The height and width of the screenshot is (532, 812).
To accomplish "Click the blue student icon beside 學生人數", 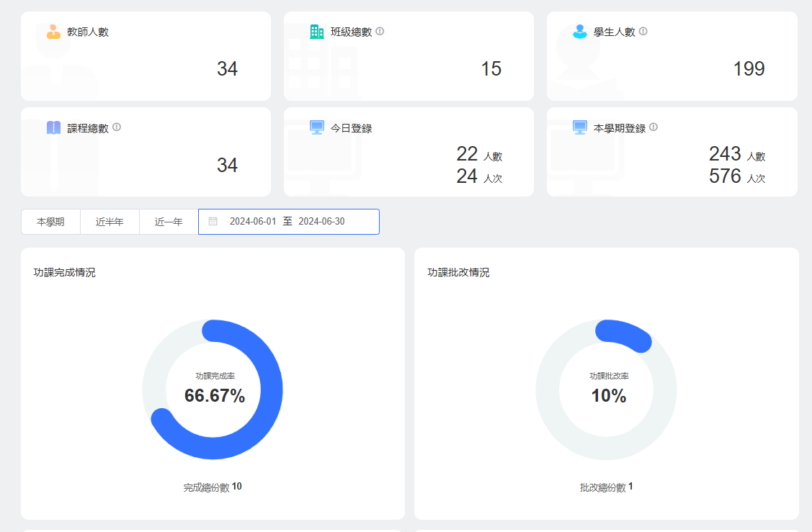I will [579, 32].
